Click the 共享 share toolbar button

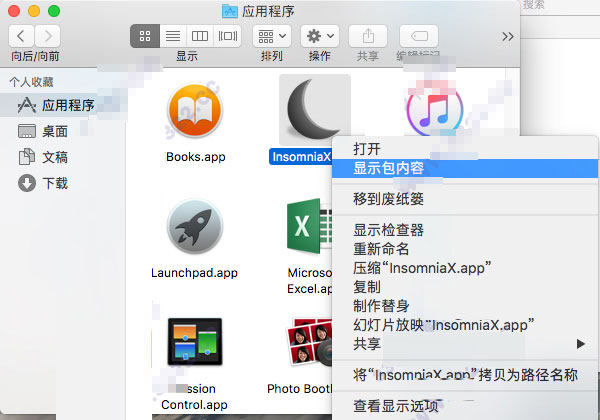coord(368,36)
